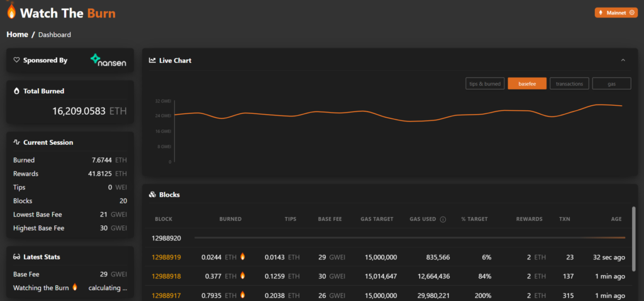This screenshot has width=644, height=301.
Task: Click the Current Session pulse icon
Action: (17, 142)
